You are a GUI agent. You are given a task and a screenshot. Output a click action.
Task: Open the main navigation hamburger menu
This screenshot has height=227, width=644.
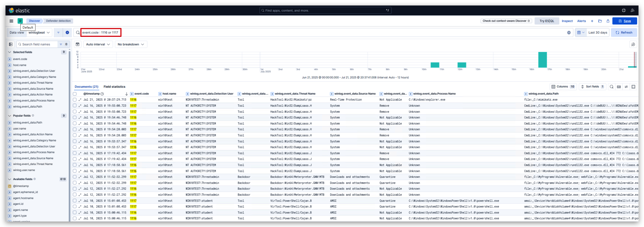point(11,21)
